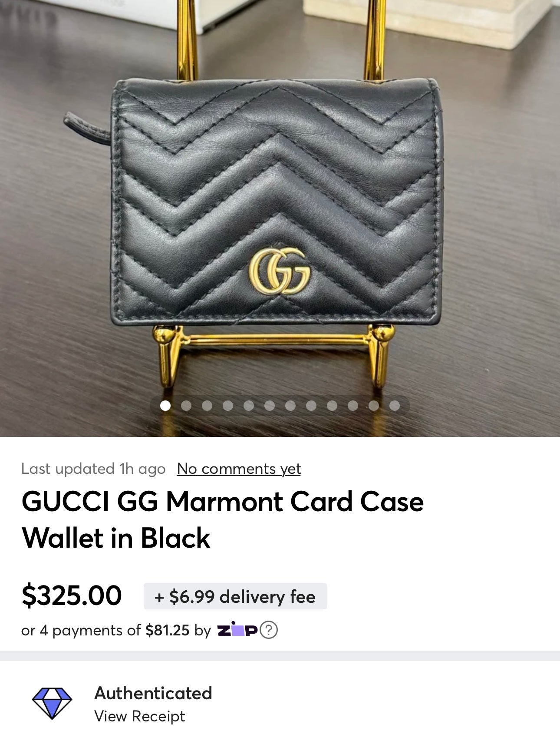Tap the Last updated 1h ago text
The height and width of the screenshot is (744, 560).
[93, 469]
